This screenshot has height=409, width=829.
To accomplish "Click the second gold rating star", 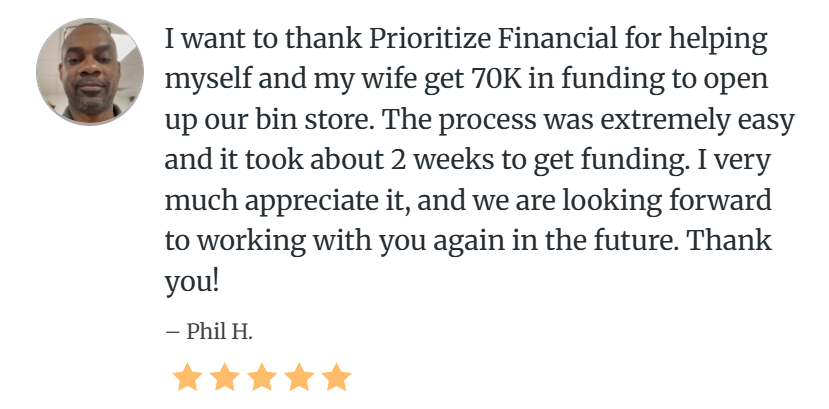I will pyautogui.click(x=225, y=377).
